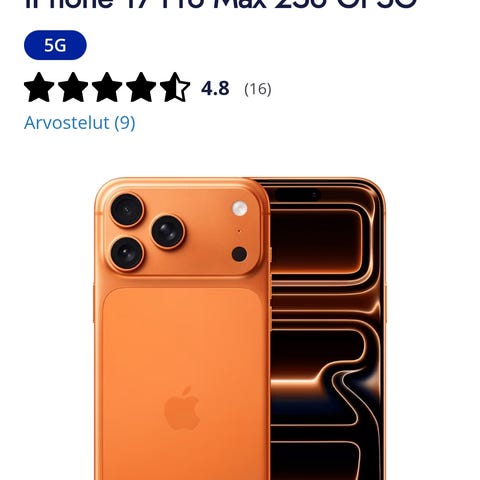Select the second rating star

(73, 87)
